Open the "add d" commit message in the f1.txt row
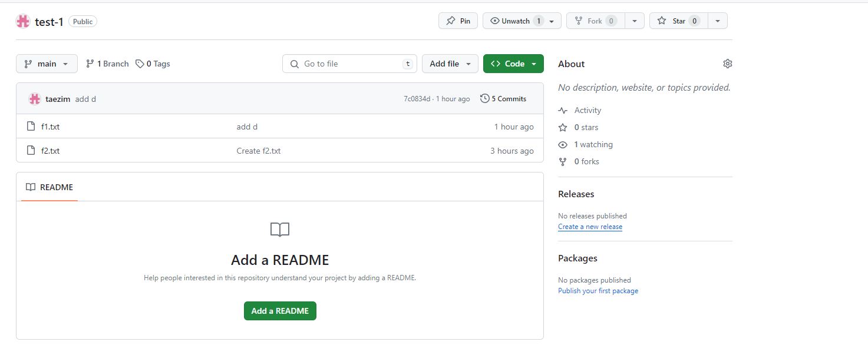Image resolution: width=868 pixels, height=355 pixels. coord(247,127)
